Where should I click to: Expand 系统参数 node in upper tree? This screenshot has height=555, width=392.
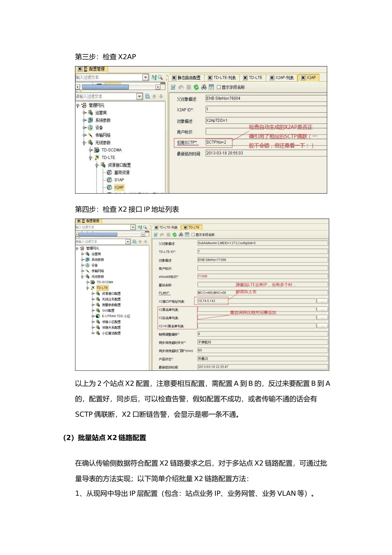(84, 121)
